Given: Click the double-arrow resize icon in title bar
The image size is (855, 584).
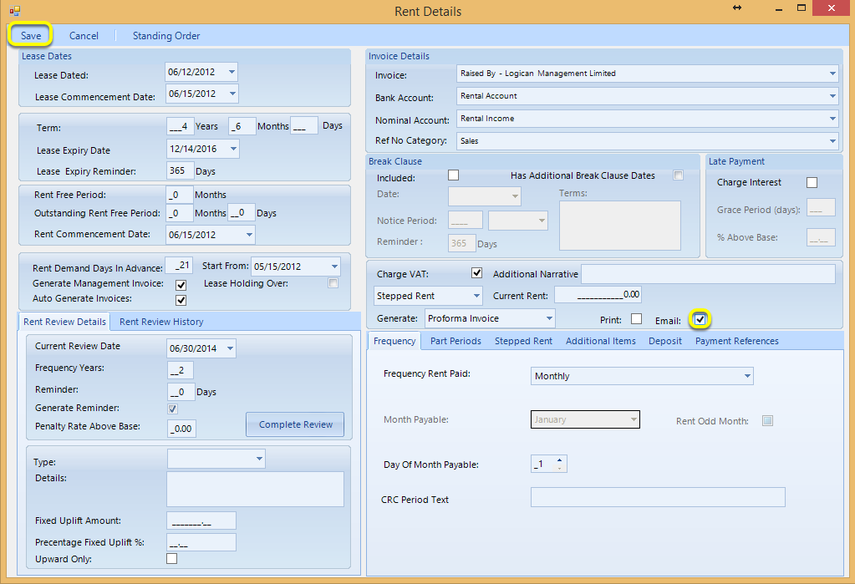Looking at the screenshot, I should coord(737,8).
